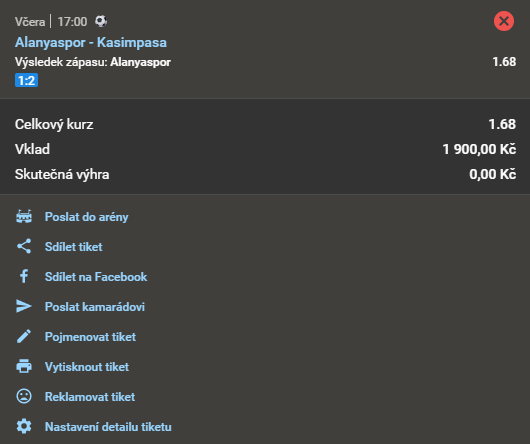Click the soccer ball sport icon
This screenshot has height=444, width=530.
point(101,21)
